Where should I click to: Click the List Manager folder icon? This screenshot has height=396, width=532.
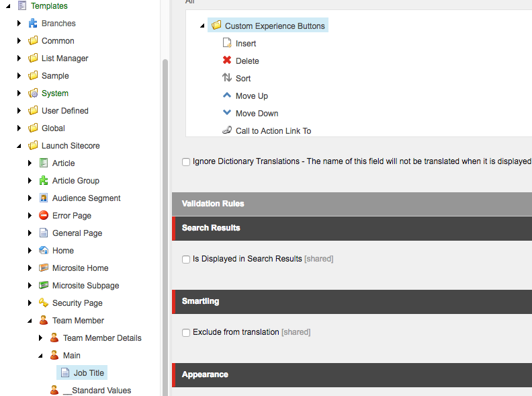[x=33, y=58]
